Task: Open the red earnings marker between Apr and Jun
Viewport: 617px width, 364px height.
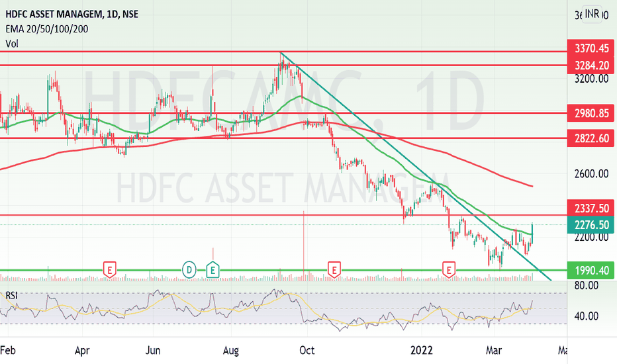Action: (x=110, y=270)
